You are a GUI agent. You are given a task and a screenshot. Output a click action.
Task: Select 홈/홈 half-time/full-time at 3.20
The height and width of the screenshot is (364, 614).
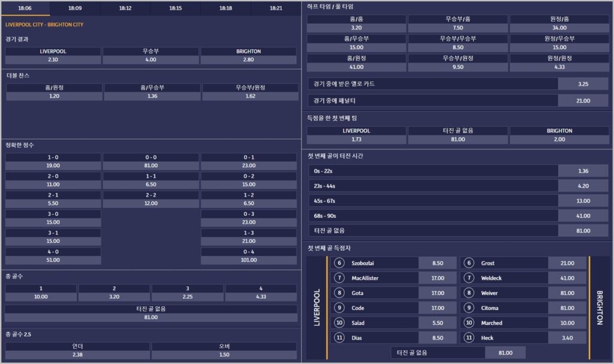(x=356, y=23)
